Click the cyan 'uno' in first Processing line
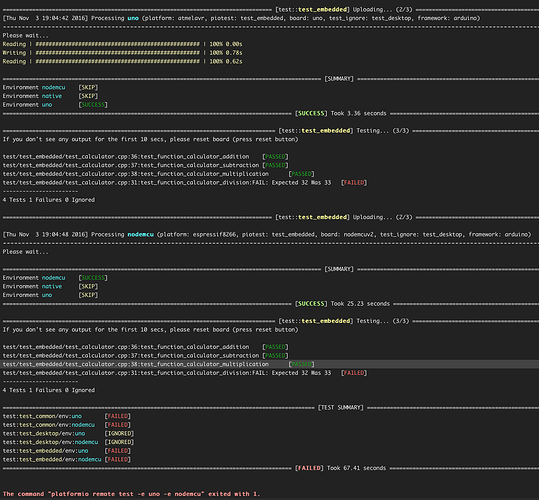Viewport: 539px width, 500px height. (x=133, y=18)
